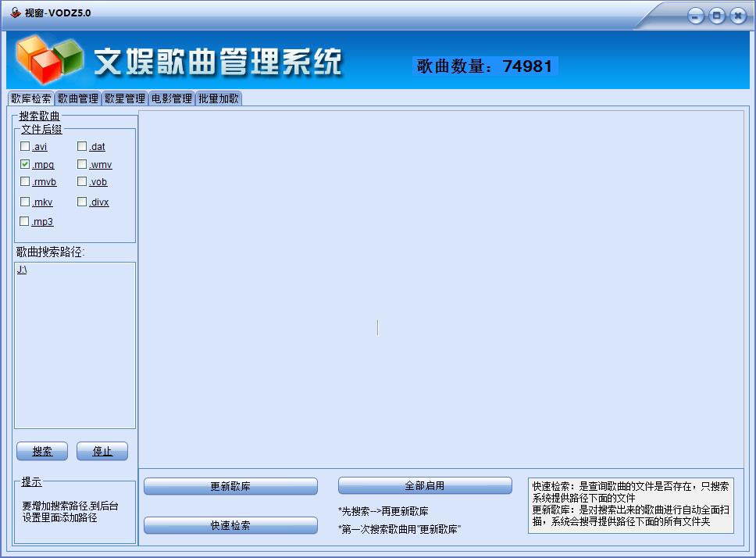Viewport: 756px width, 558px height.
Task: Open the 批量加歌 tab
Action: coord(219,98)
